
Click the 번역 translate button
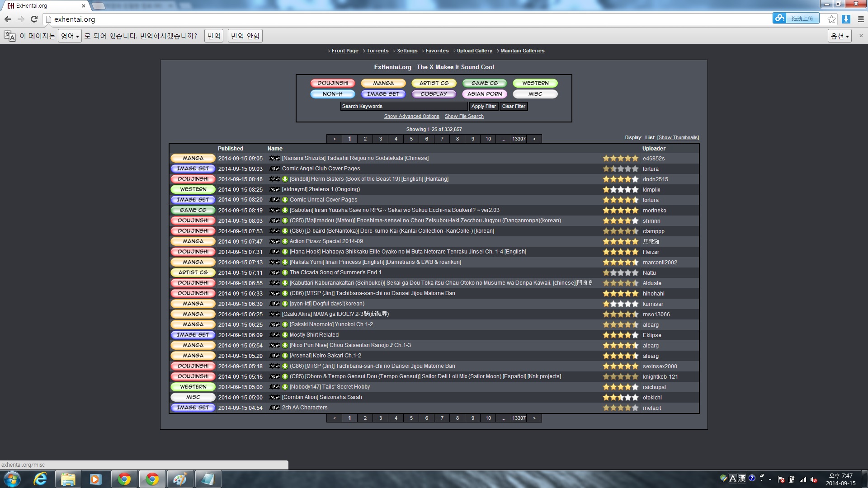tap(214, 36)
